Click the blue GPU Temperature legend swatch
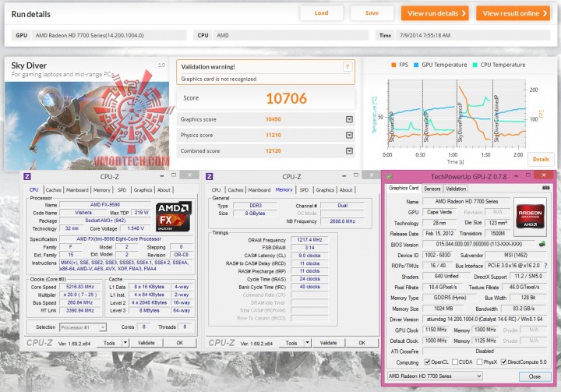This screenshot has width=561, height=392. (x=416, y=65)
